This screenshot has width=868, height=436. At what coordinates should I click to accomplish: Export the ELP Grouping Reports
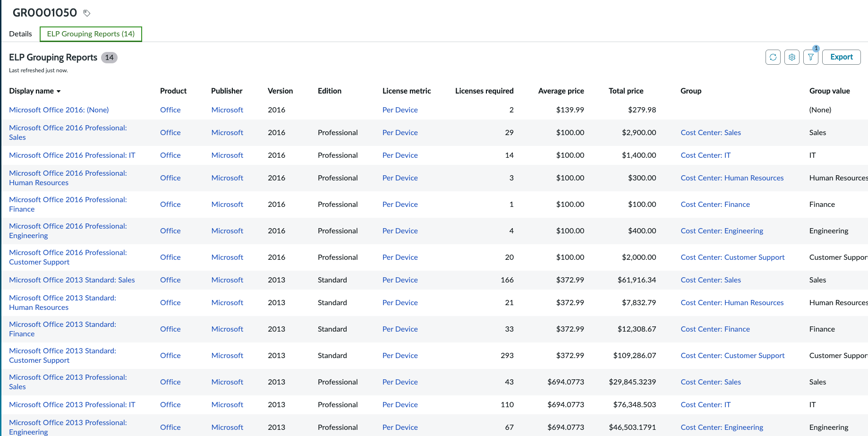(842, 57)
